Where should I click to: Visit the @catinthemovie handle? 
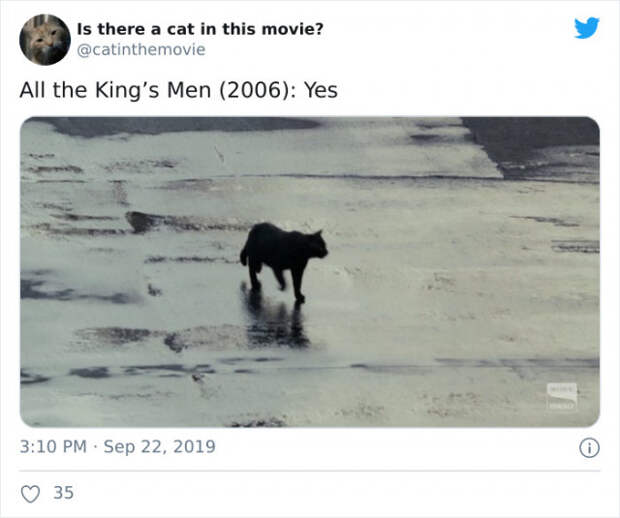coord(141,50)
